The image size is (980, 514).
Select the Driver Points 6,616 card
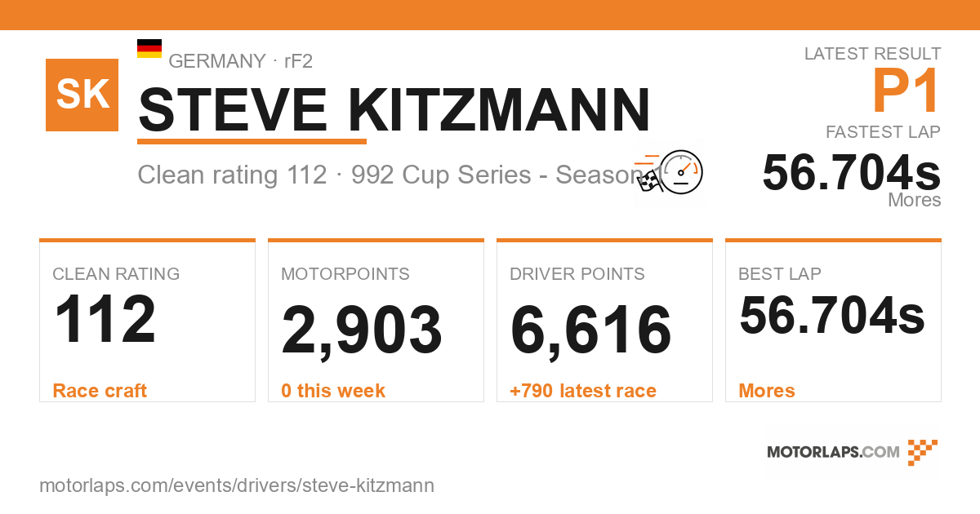click(x=604, y=321)
